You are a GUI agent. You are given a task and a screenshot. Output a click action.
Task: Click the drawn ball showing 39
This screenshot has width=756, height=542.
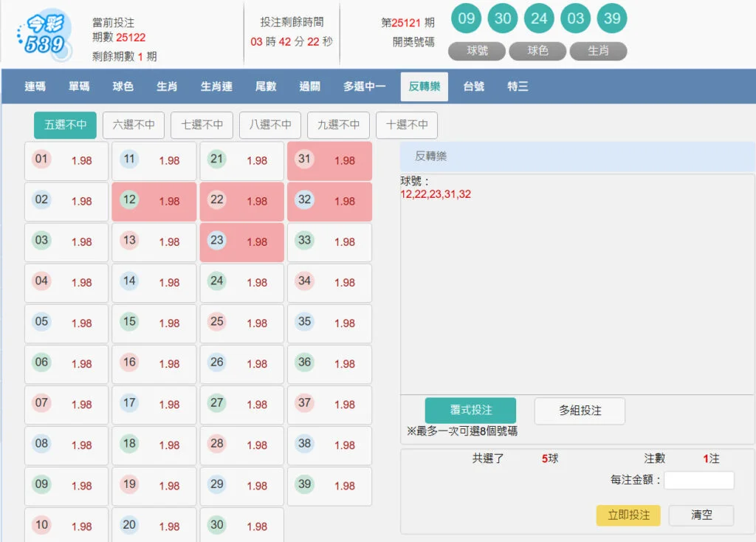pyautogui.click(x=611, y=18)
